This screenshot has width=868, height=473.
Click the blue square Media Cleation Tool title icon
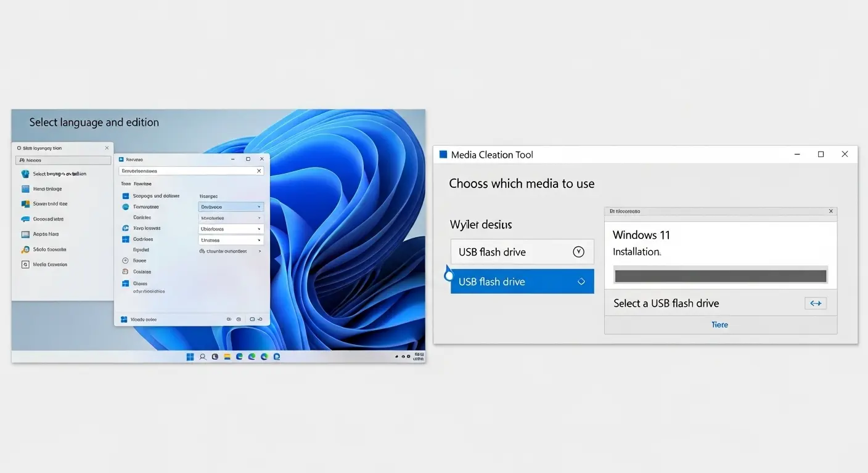point(443,155)
